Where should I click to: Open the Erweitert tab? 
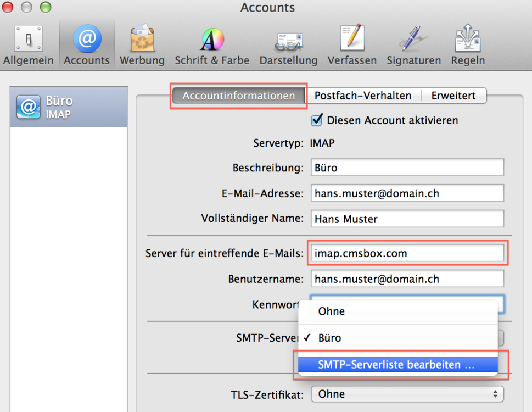453,95
